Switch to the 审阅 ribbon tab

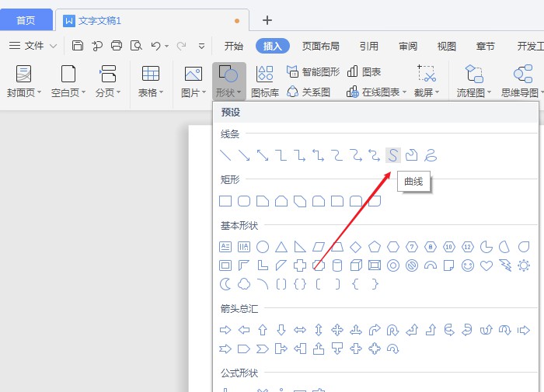[x=408, y=46]
